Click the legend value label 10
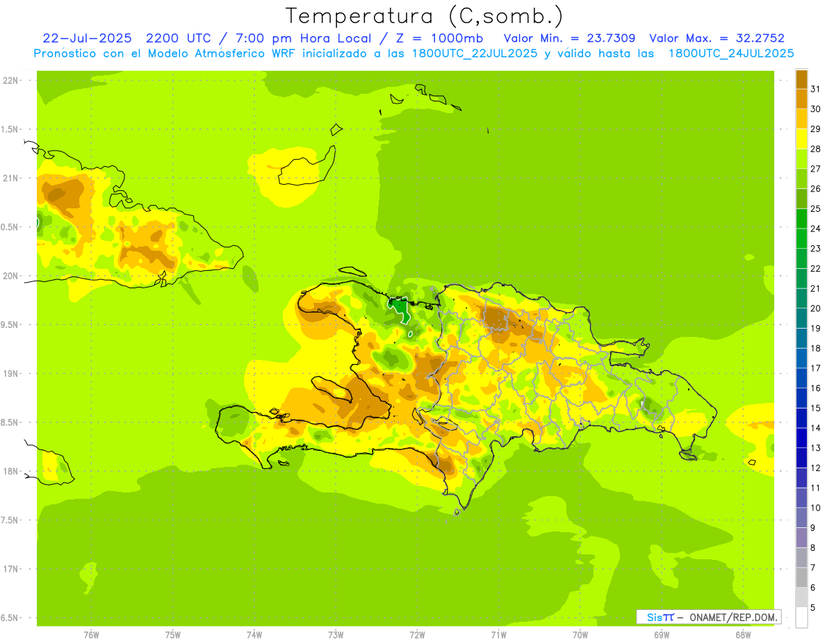This screenshot has width=834, height=644. click(816, 508)
